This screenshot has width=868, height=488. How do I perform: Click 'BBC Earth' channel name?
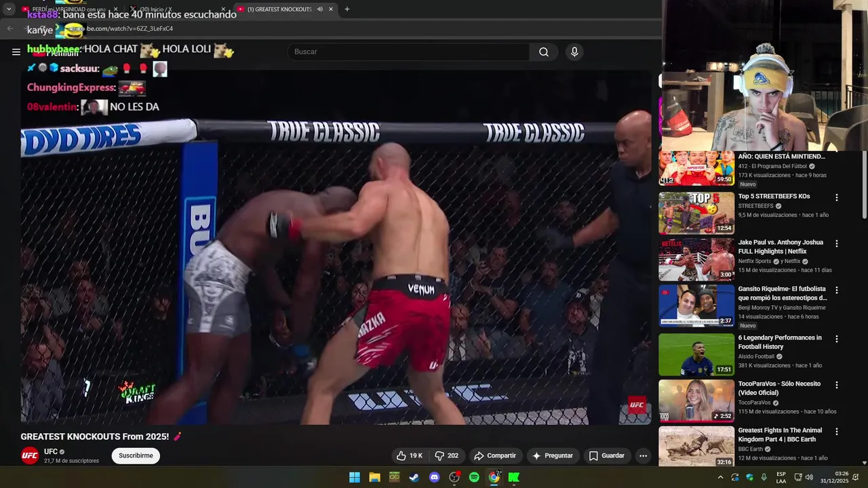click(x=751, y=449)
